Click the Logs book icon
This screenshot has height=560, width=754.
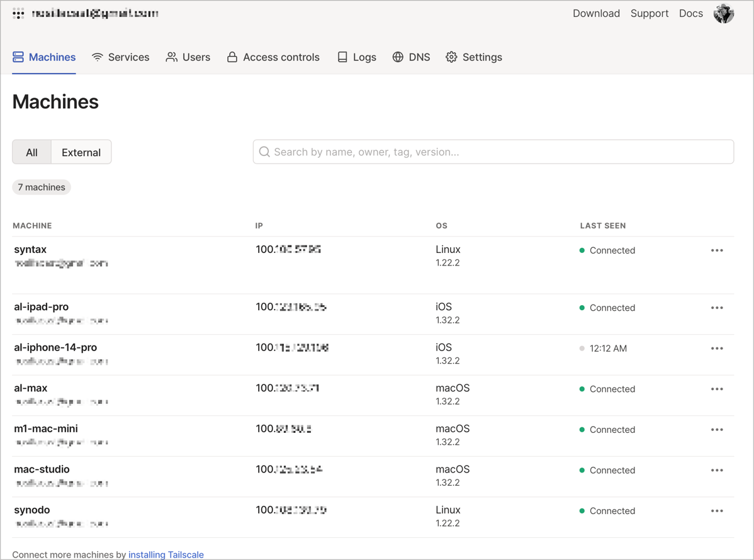342,57
